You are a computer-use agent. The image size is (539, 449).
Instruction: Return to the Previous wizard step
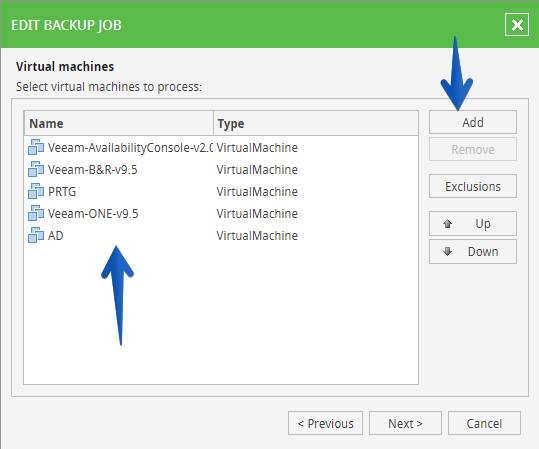pos(325,423)
